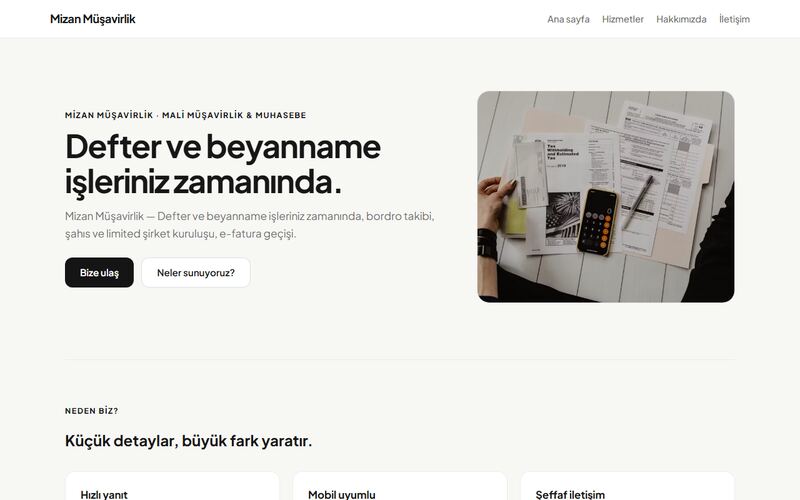Click the Mali Müşavirlik & Muhasebe tagline
The height and width of the screenshot is (500, 800).
(185, 115)
